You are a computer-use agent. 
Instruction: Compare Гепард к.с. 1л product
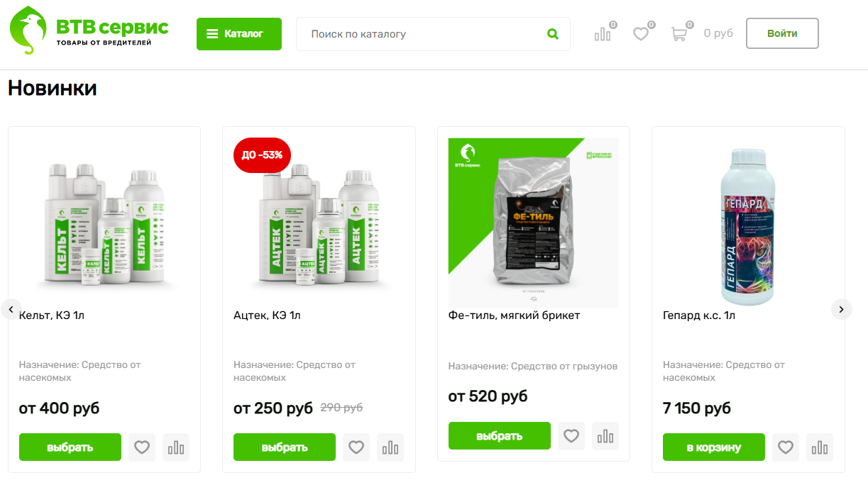(820, 447)
